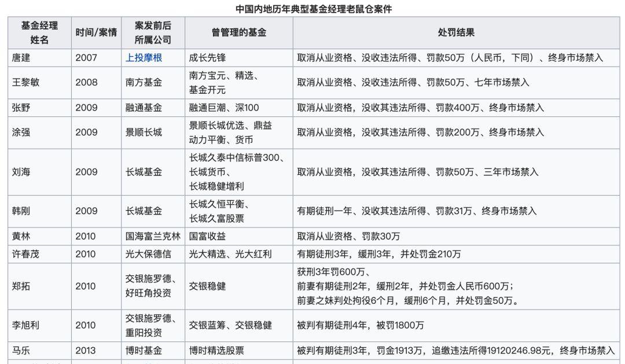Click the penalty text 被判有期徒刑4年，被罚1800万
Viewport: 625px width, 364px height.
361,325
